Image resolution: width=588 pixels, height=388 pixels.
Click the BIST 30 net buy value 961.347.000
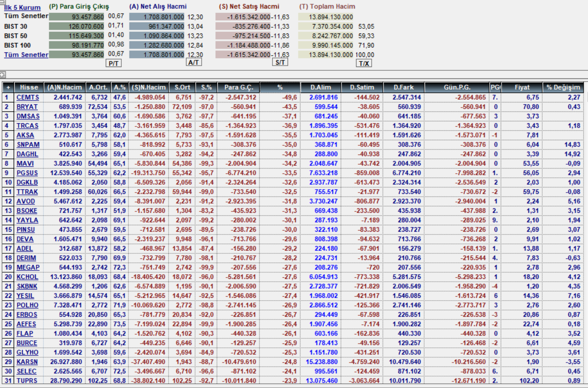(x=157, y=26)
